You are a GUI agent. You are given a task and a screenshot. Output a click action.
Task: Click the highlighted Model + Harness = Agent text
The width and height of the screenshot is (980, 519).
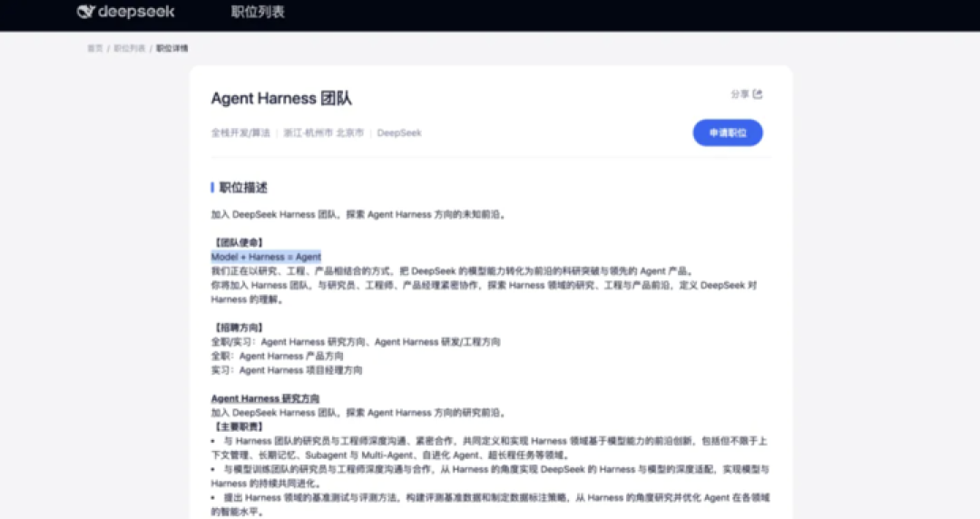(x=266, y=257)
